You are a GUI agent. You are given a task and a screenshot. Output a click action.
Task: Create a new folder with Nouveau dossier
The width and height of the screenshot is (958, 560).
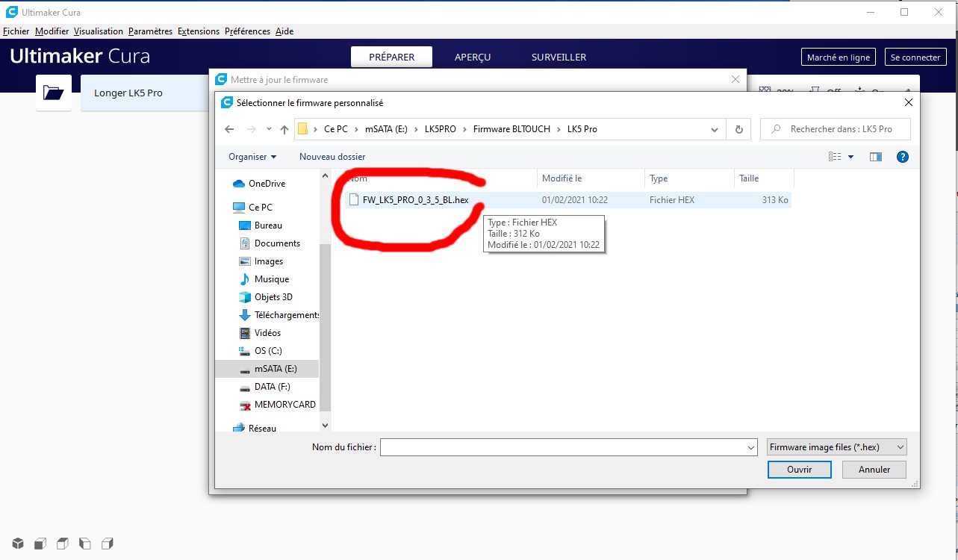pyautogui.click(x=332, y=157)
